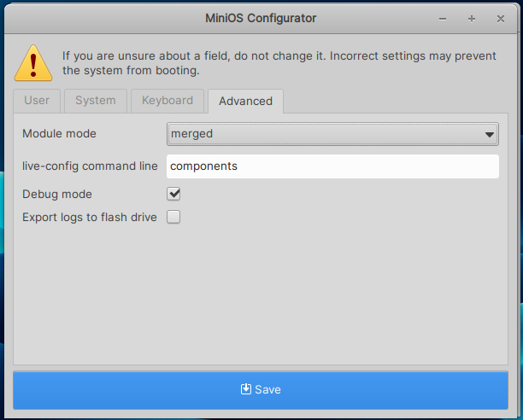Minimize the MiniOS Configurator window
This screenshot has width=523, height=420.
[442, 18]
